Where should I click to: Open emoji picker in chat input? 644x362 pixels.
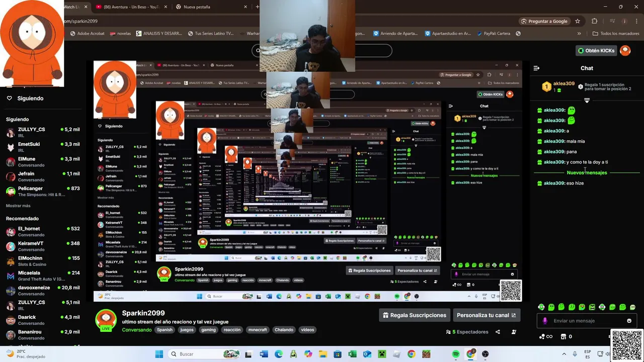tap(629, 321)
